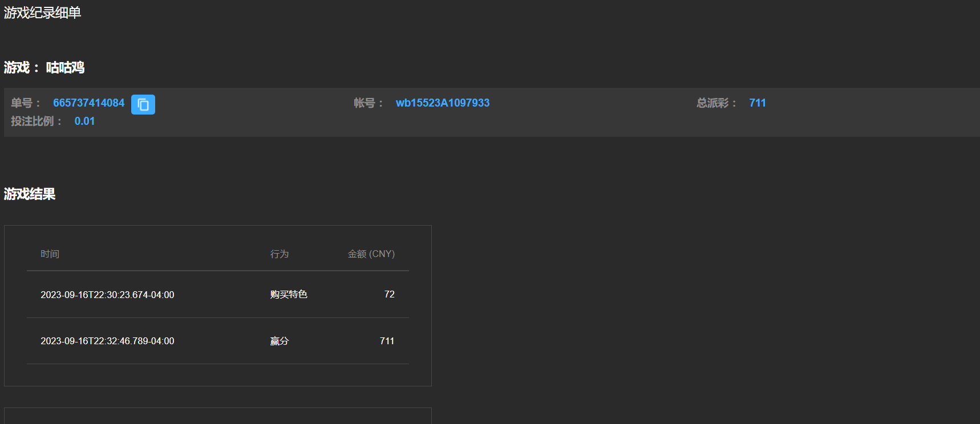Viewport: 980px width, 424px height.
Task: Click order number 665737414084
Action: tap(88, 103)
